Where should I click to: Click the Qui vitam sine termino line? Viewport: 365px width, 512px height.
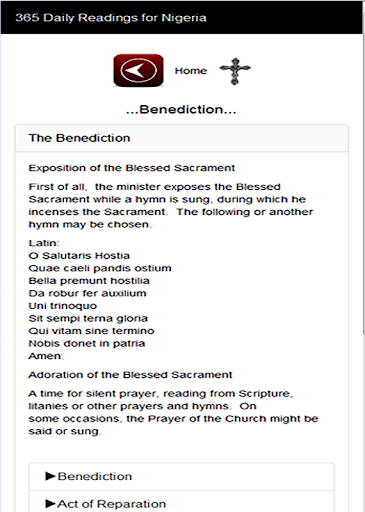tap(91, 331)
